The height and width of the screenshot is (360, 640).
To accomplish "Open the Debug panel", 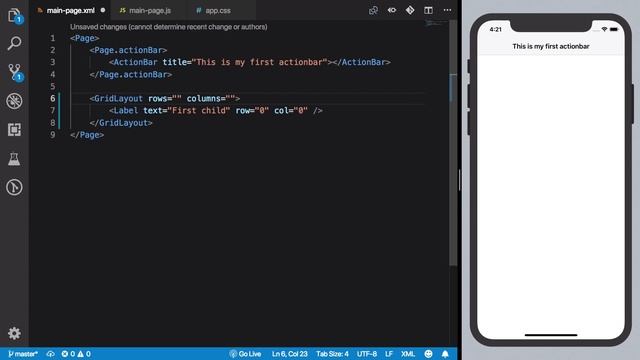I will coord(14,101).
